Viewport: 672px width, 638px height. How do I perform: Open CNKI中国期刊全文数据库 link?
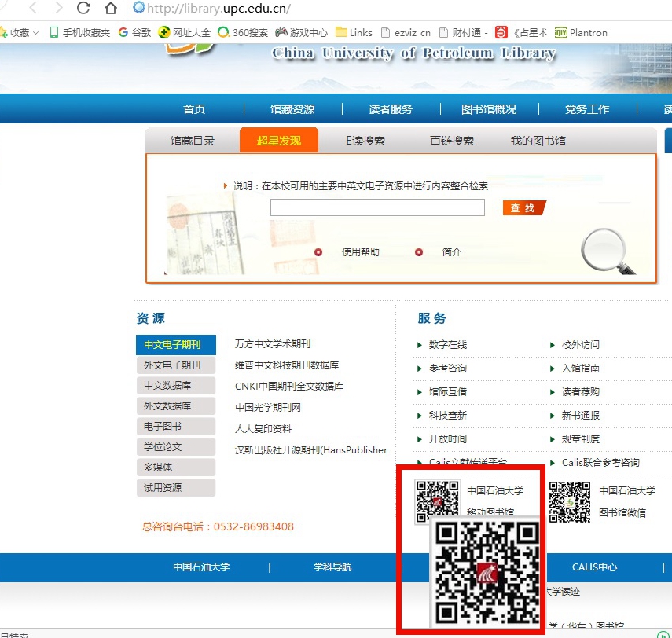pos(289,386)
